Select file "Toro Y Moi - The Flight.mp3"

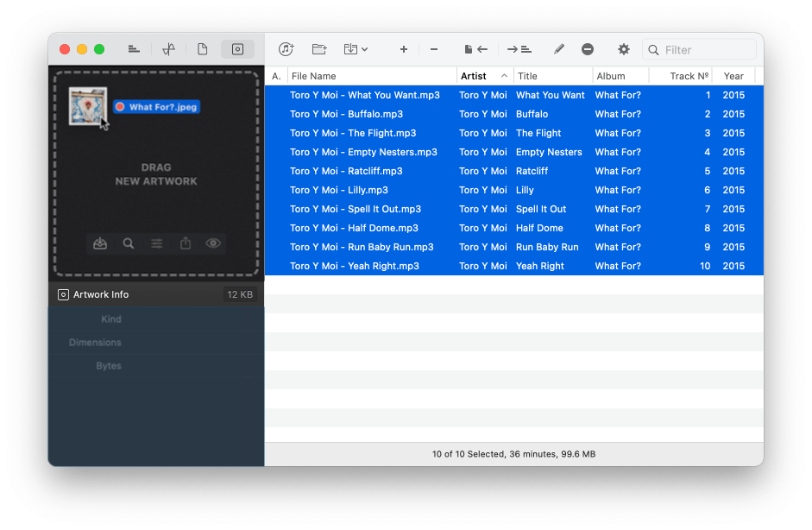[x=353, y=133]
